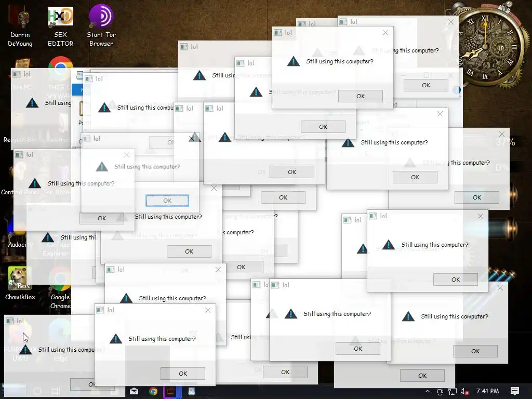
Task: Click OK in the dialog overlapping the clock gadget
Action: click(x=426, y=85)
